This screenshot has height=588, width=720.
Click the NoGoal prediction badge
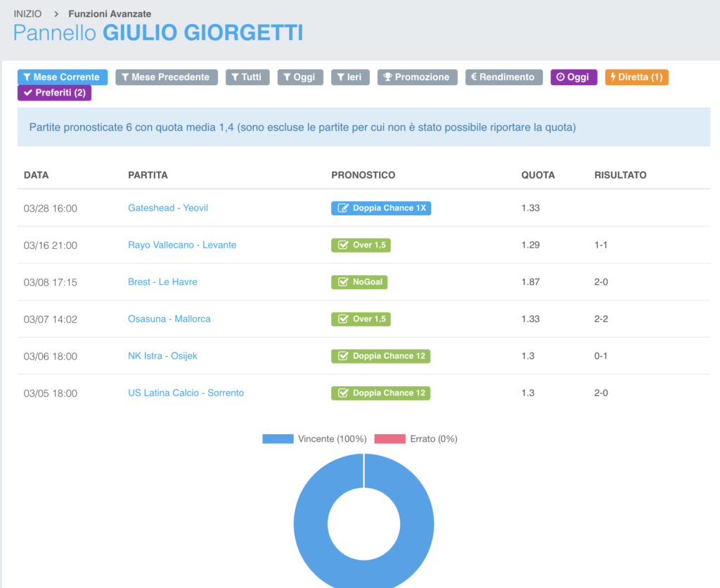click(x=359, y=282)
